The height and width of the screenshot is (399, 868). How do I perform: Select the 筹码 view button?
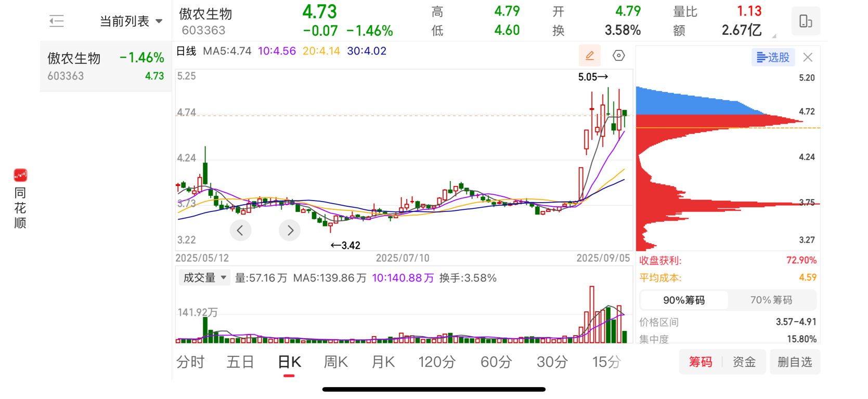(701, 362)
